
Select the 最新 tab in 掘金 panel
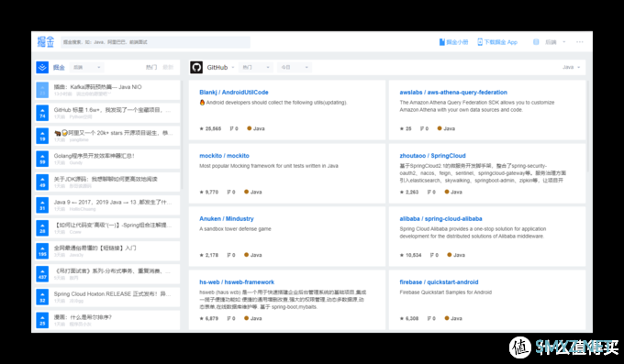[168, 67]
